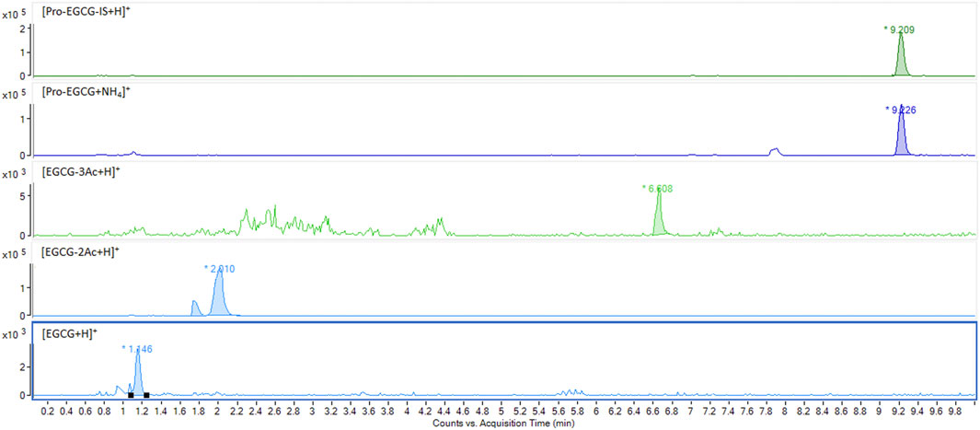The width and height of the screenshot is (980, 430).
Task: Click the 9.2 tick on the time axis
Action: click(899, 411)
